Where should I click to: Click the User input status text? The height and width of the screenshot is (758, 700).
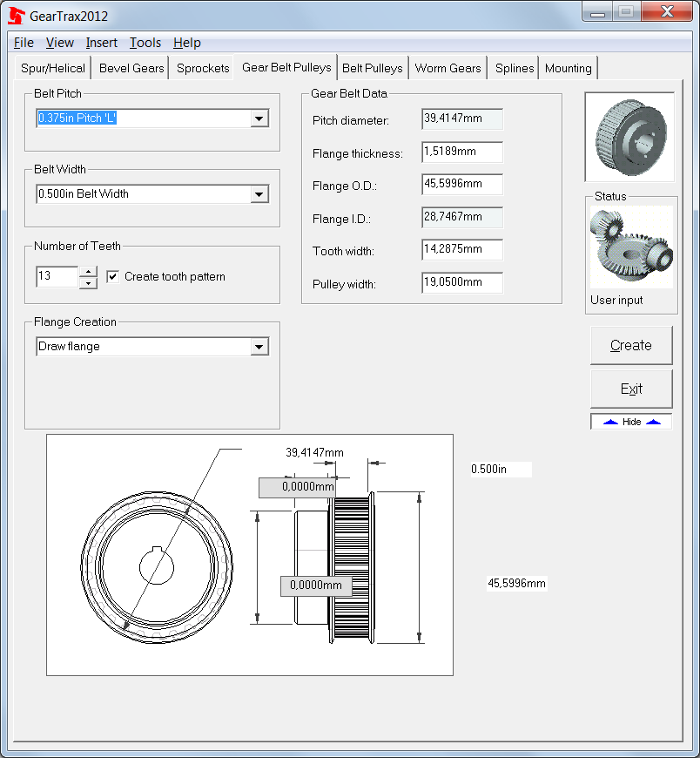click(x=616, y=301)
